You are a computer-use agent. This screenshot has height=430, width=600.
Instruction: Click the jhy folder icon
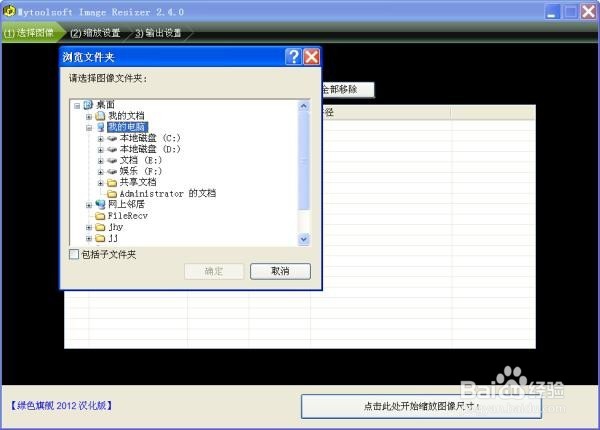coord(100,227)
